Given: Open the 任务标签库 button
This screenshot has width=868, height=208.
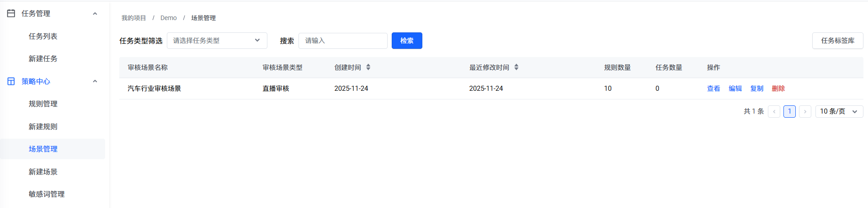Looking at the screenshot, I should click(837, 41).
